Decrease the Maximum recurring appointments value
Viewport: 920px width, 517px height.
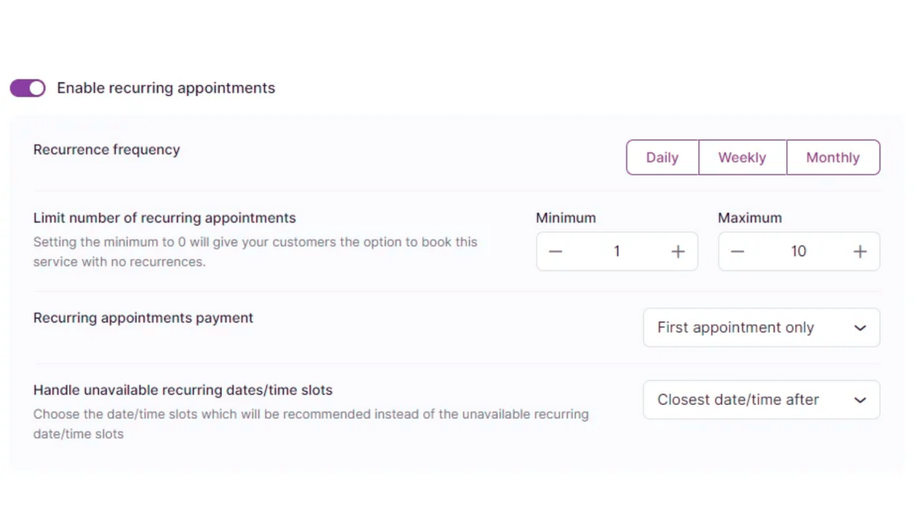pyautogui.click(x=738, y=252)
